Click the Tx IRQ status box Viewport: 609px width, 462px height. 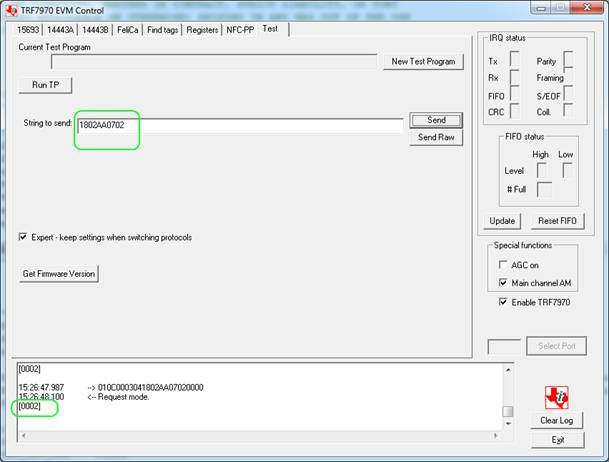[x=515, y=59]
